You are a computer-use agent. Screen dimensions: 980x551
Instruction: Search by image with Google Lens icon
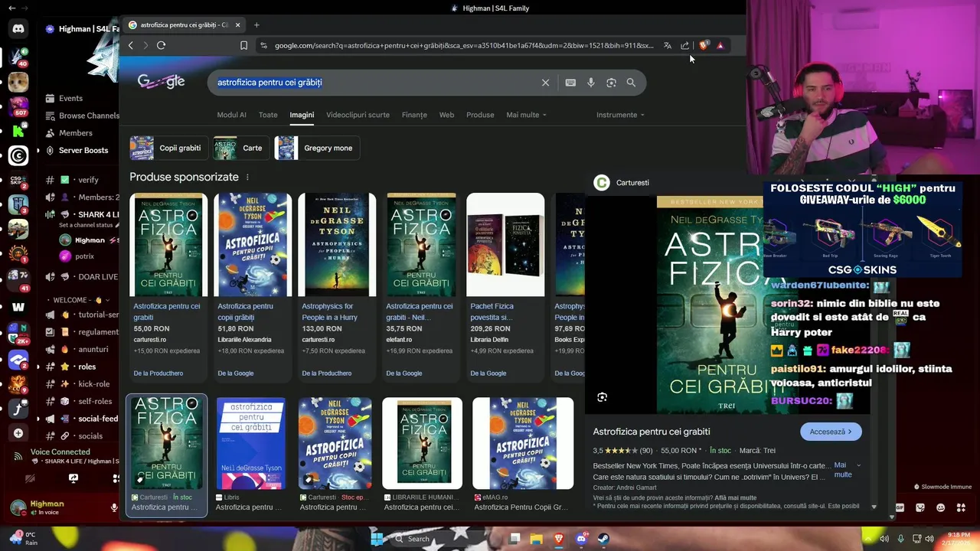611,83
